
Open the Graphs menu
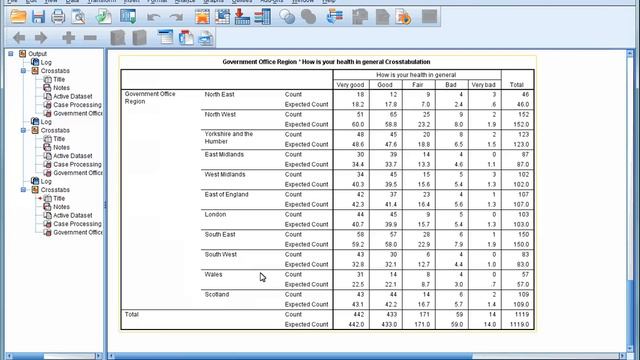(213, 1)
